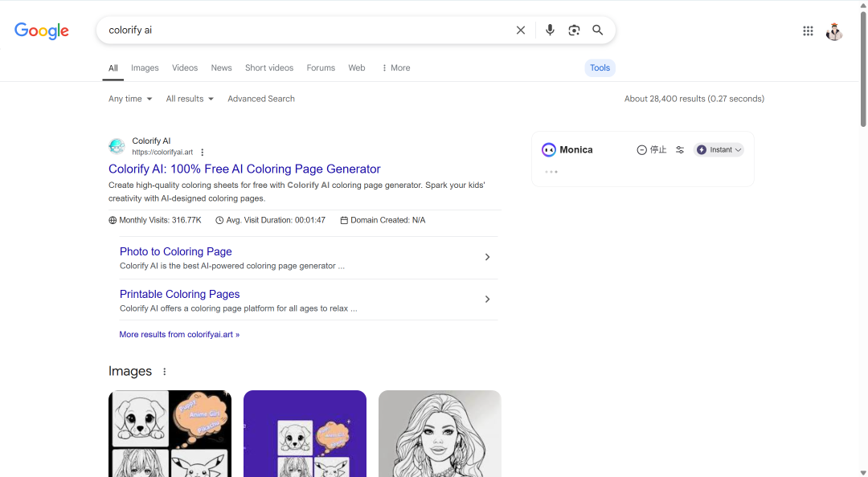This screenshot has height=477, width=868.
Task: Select the All results tab
Action: click(x=113, y=68)
